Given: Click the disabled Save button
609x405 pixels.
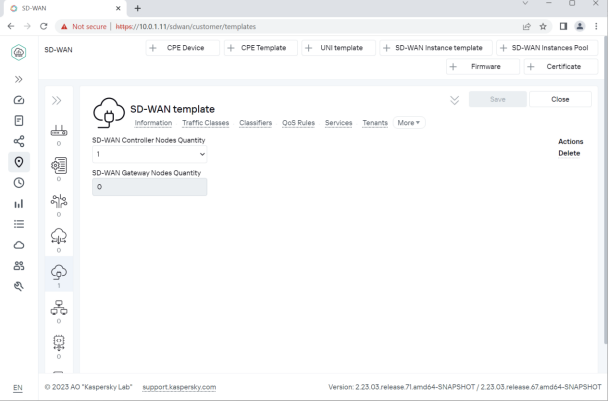Looking at the screenshot, I should [498, 99].
